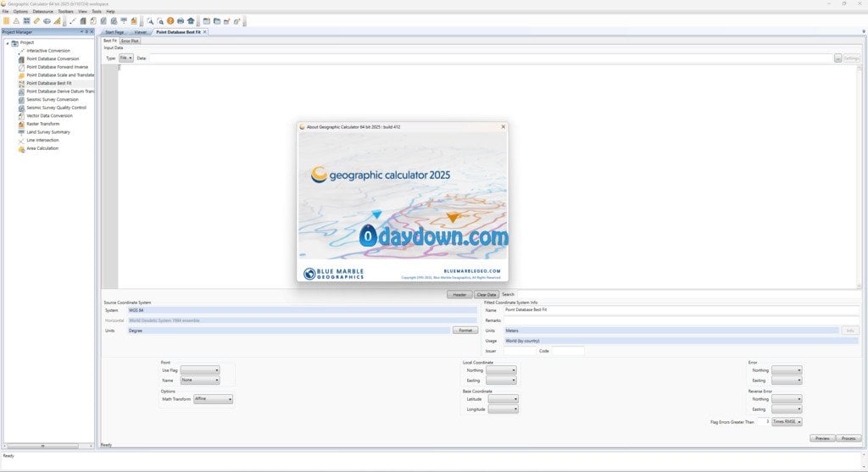Click the first magnifier icon in the toolbar

click(x=150, y=21)
